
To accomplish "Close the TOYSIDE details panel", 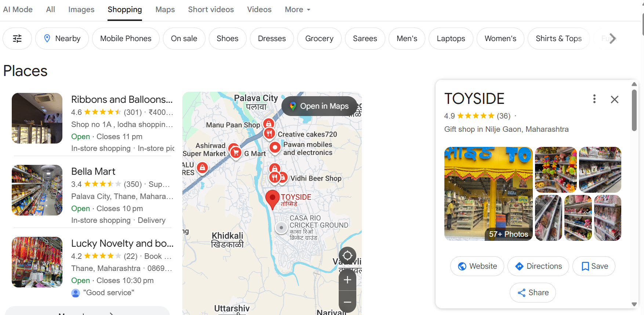I will (x=614, y=99).
